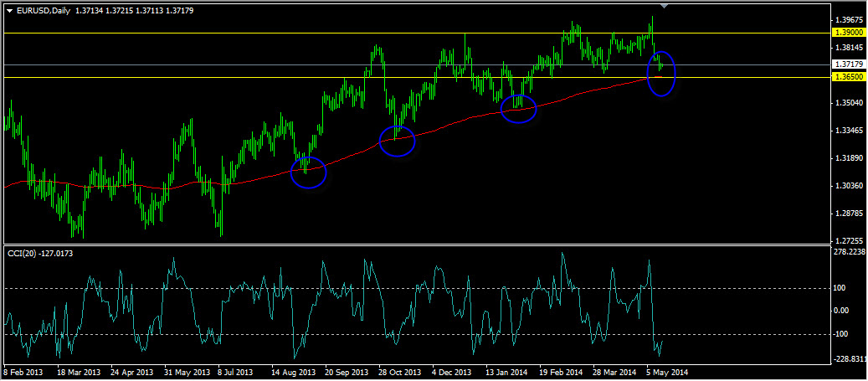Click the 278.2238 CCI scale maximum
Image resolution: width=868 pixels, height=381 pixels.
pyautogui.click(x=851, y=252)
